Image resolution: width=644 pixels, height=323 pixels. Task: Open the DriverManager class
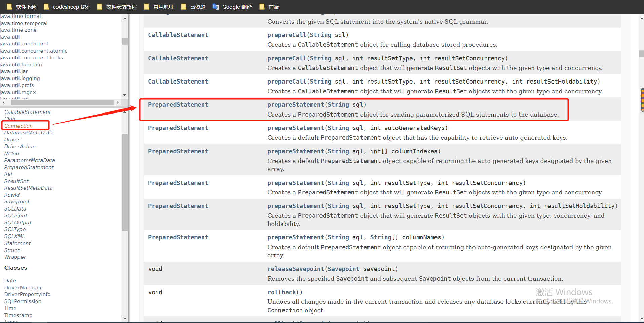(x=23, y=288)
